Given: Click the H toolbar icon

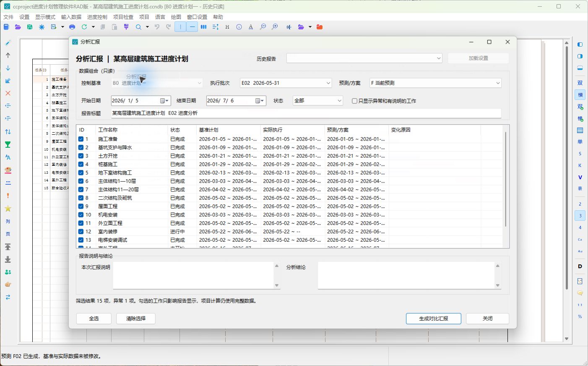Looking at the screenshot, I should pos(227,27).
